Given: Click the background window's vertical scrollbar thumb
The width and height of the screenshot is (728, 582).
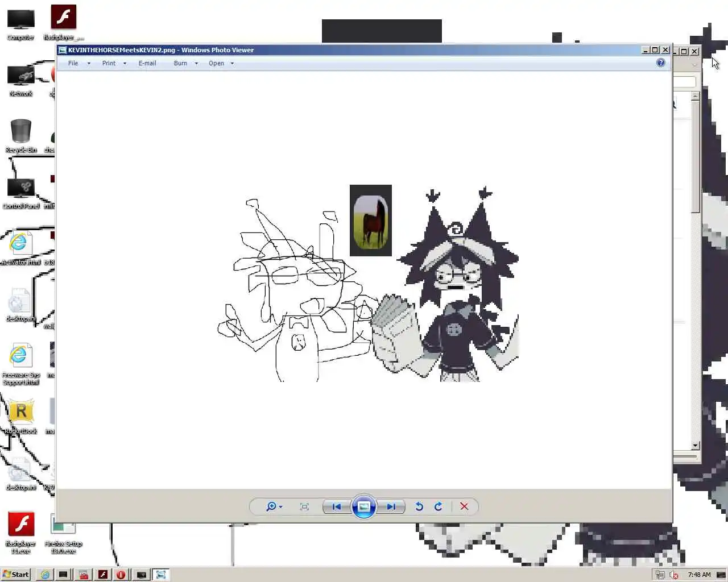Looking at the screenshot, I should click(696, 158).
